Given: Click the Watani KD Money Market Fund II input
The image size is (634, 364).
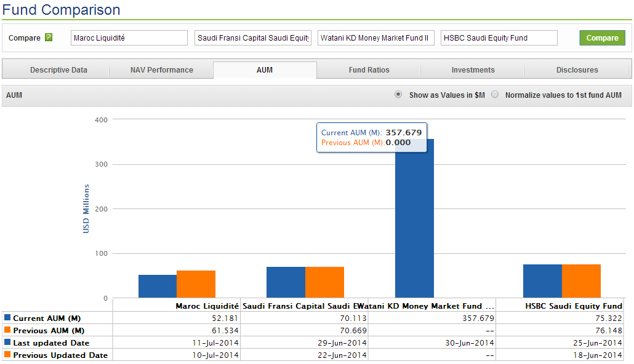Looking at the screenshot, I should pyautogui.click(x=376, y=38).
